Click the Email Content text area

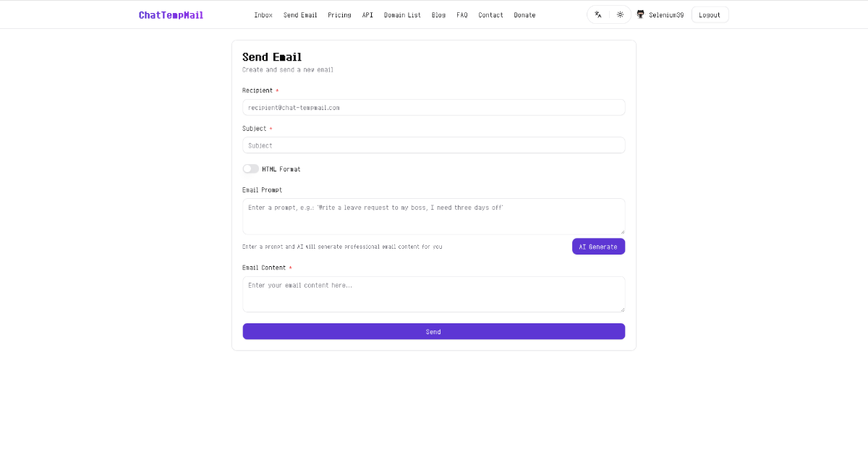(433, 294)
